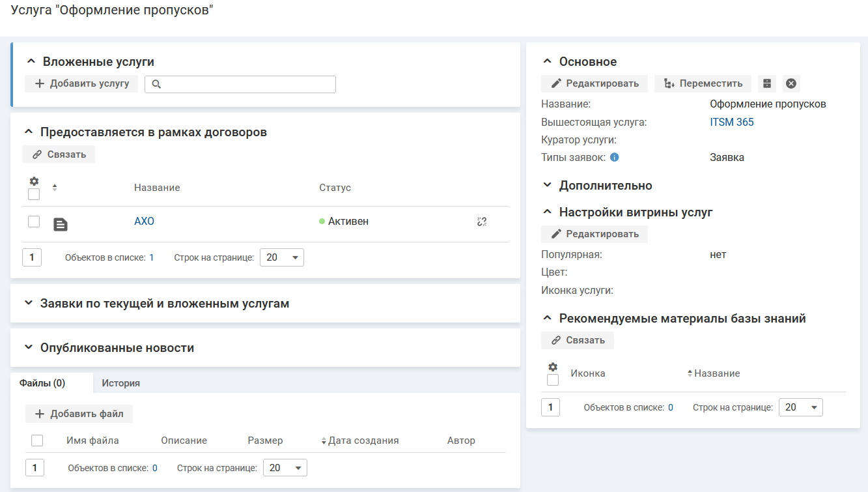Sort the contracts list using sort arrows
Image resolution: width=868 pixels, height=492 pixels.
click(55, 188)
